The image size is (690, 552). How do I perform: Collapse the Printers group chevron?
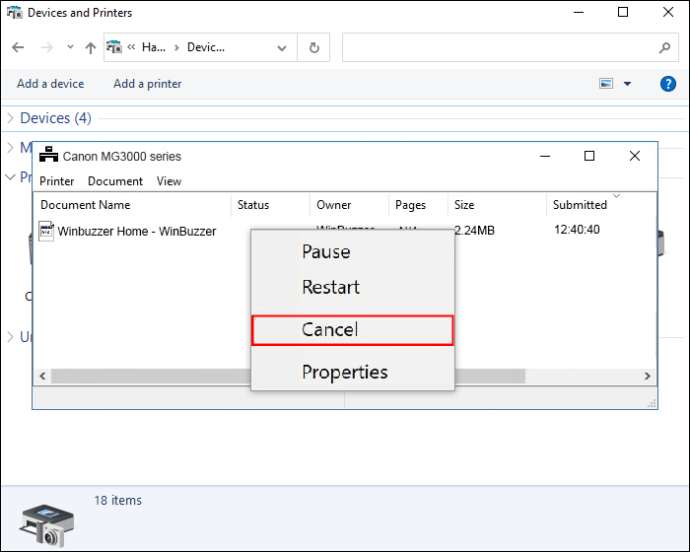click(11, 177)
